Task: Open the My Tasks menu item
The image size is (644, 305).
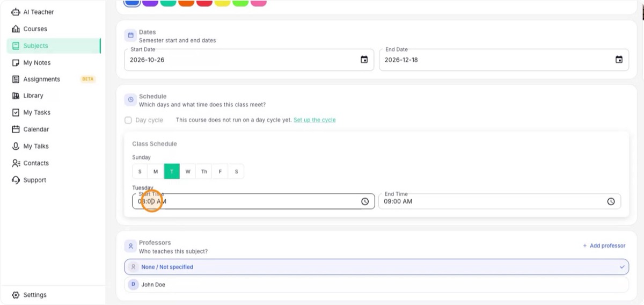Action: point(54,113)
